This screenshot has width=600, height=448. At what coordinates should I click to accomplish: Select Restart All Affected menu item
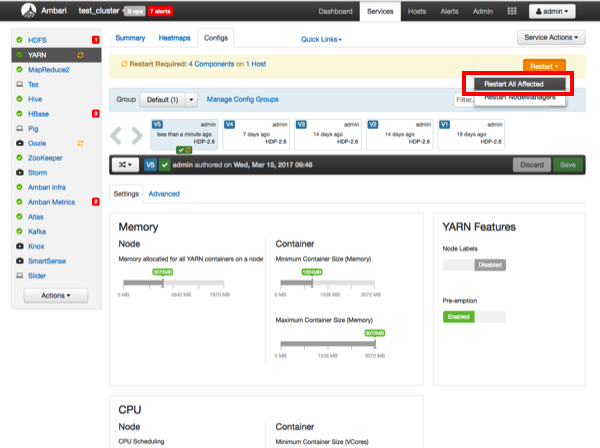pos(520,84)
